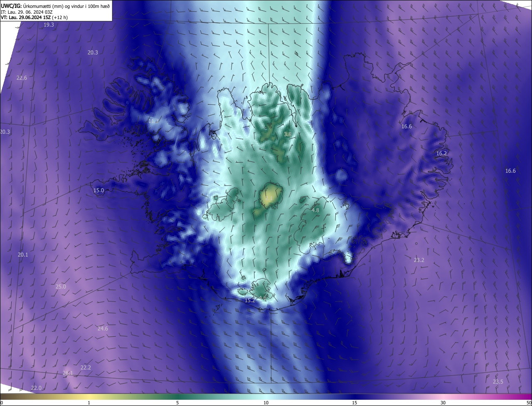
Task: Click the map value 24.6
Action: pyautogui.click(x=103, y=329)
